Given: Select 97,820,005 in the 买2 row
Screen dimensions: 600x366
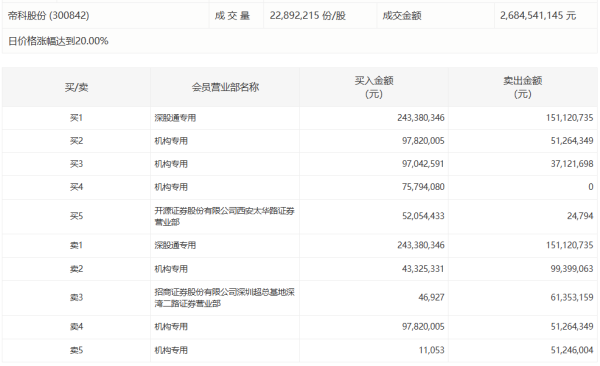Looking at the screenshot, I should [423, 141].
